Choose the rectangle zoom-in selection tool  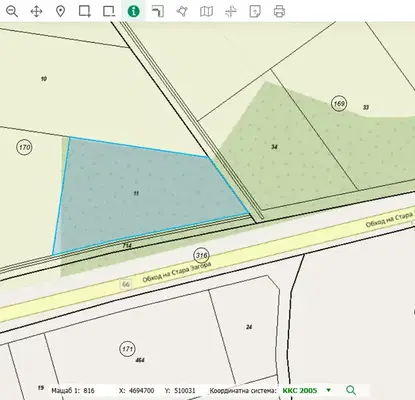(x=85, y=11)
